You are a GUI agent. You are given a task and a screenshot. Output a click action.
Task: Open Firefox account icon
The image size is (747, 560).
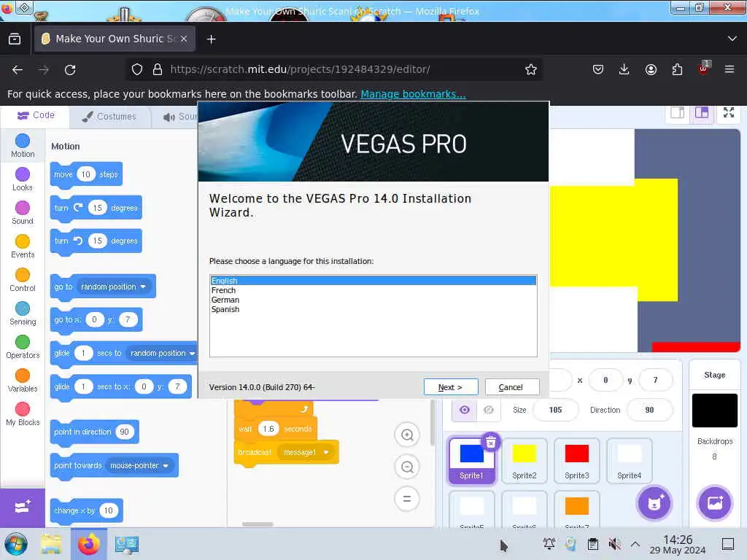point(651,69)
